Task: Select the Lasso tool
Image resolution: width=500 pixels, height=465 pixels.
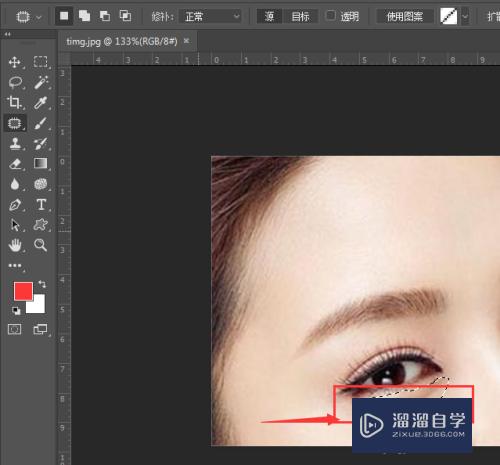Action: 15,82
